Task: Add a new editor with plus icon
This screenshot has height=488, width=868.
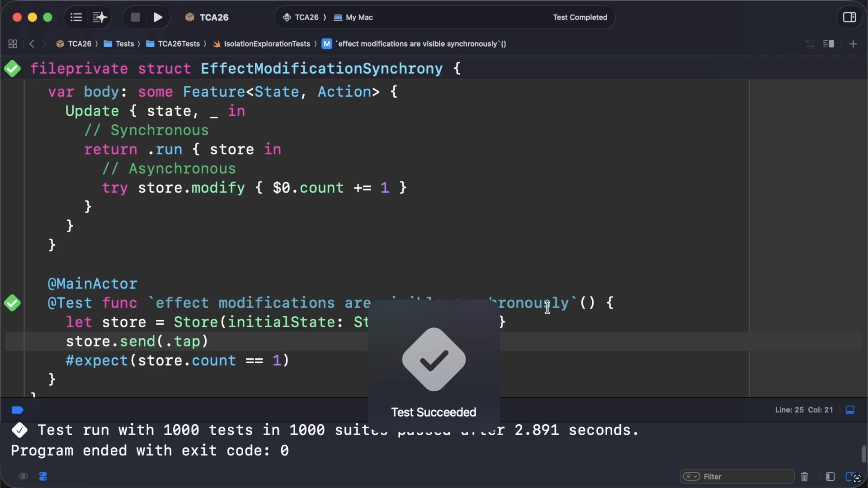Action: pos(853,44)
